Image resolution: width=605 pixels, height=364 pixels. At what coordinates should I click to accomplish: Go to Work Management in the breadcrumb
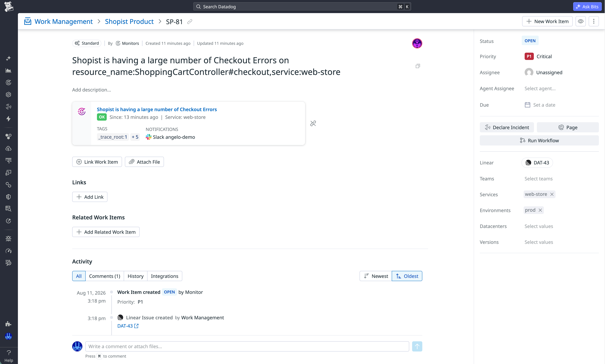tap(64, 22)
